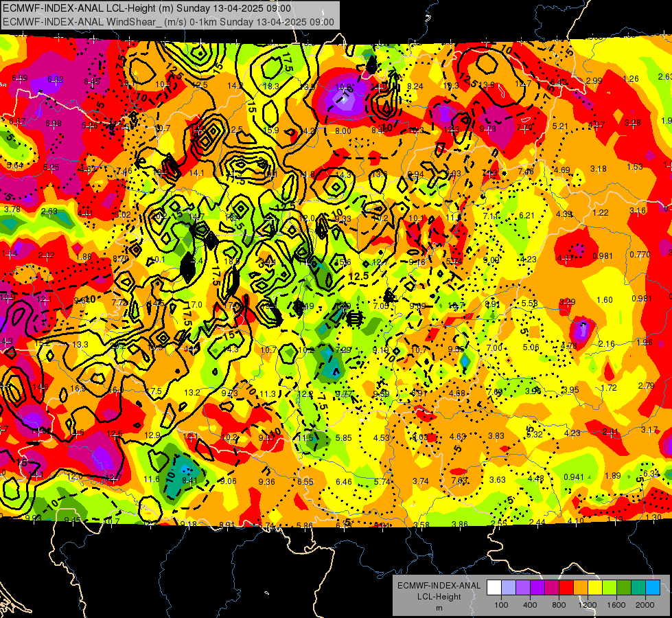Screen dimensions: 672x618
Task: Click the '1.60' wind shear value
Action: click(x=604, y=300)
